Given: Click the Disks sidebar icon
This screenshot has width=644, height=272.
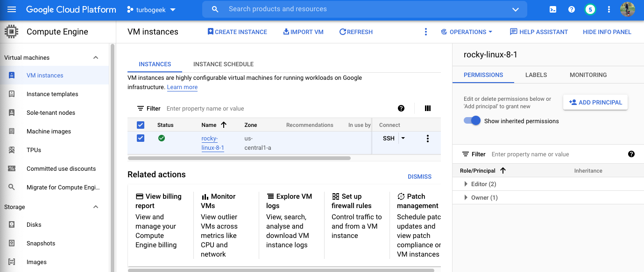Looking at the screenshot, I should coord(12,224).
